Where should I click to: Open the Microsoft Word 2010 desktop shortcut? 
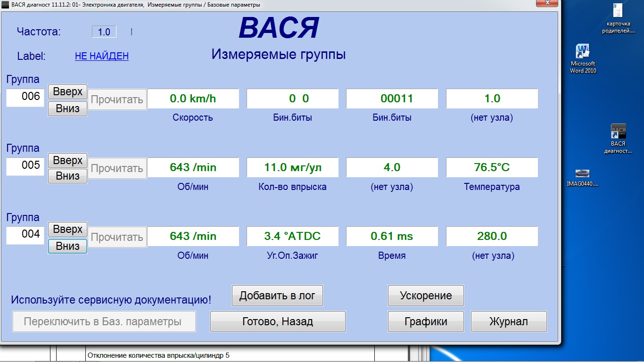583,52
